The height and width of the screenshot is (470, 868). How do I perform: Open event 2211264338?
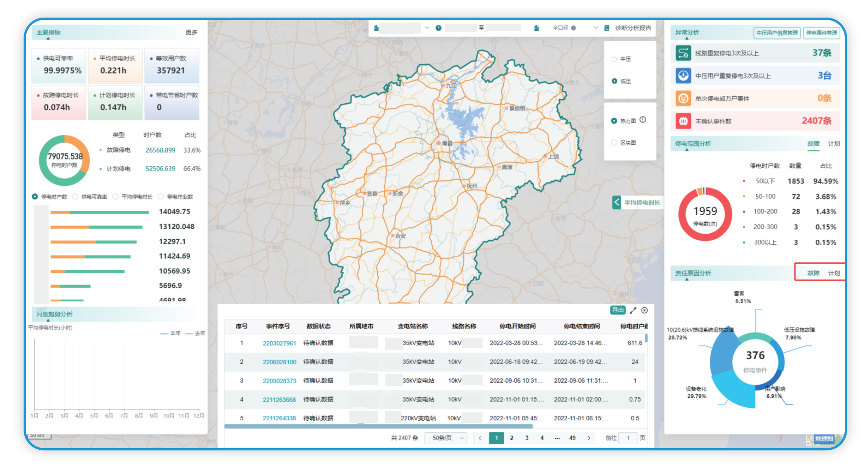(279, 418)
